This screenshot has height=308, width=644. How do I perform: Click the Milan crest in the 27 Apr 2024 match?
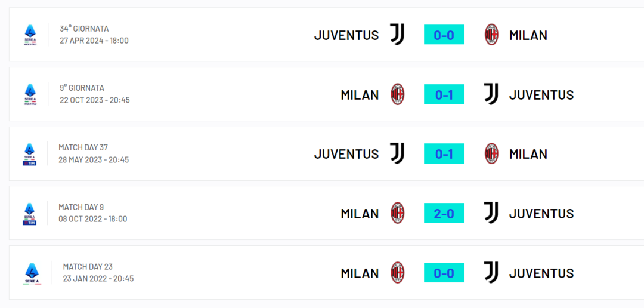[491, 35]
